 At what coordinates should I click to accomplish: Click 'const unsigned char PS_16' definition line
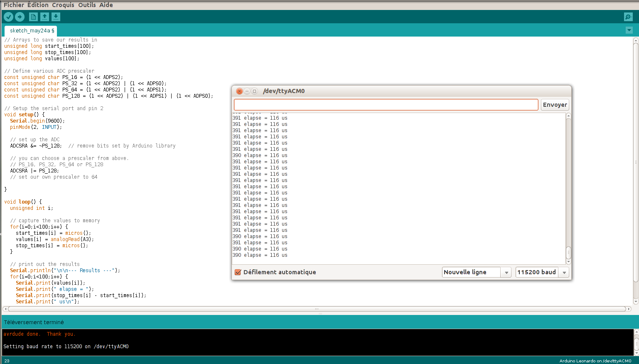click(x=64, y=77)
